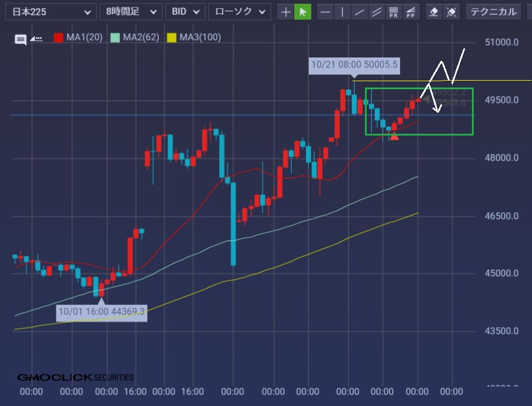532x406 pixels.
Task: Select the horizontal line drawing tool
Action: [325, 11]
